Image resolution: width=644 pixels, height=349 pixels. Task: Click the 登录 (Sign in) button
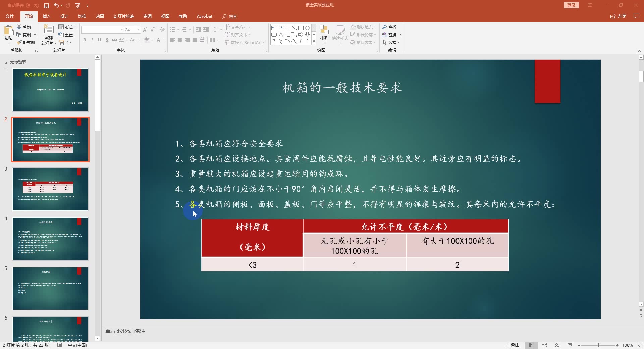tap(571, 5)
